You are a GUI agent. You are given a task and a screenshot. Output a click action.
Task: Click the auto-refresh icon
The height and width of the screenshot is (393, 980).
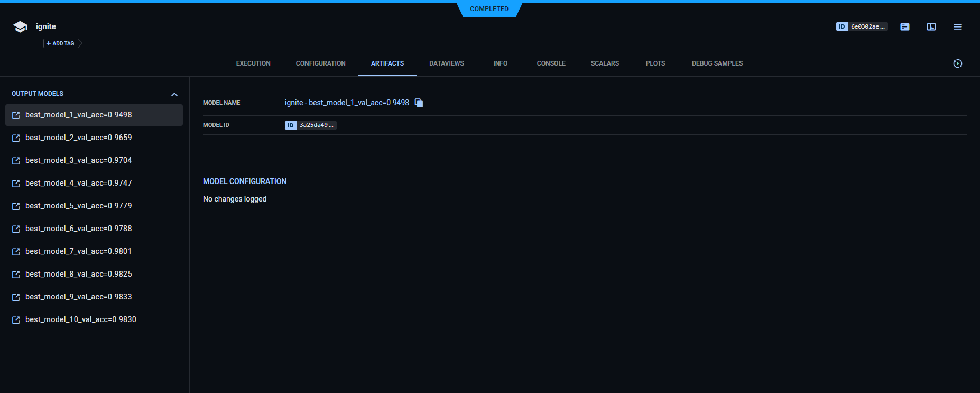958,63
